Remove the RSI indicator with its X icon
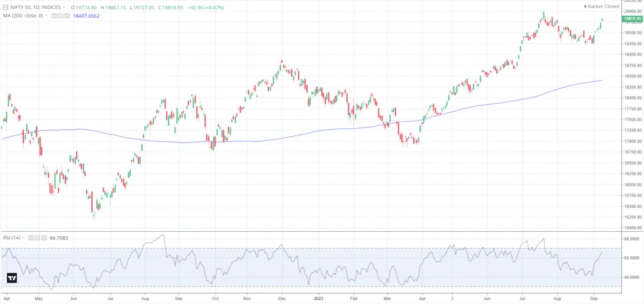644x304 pixels. point(44,237)
